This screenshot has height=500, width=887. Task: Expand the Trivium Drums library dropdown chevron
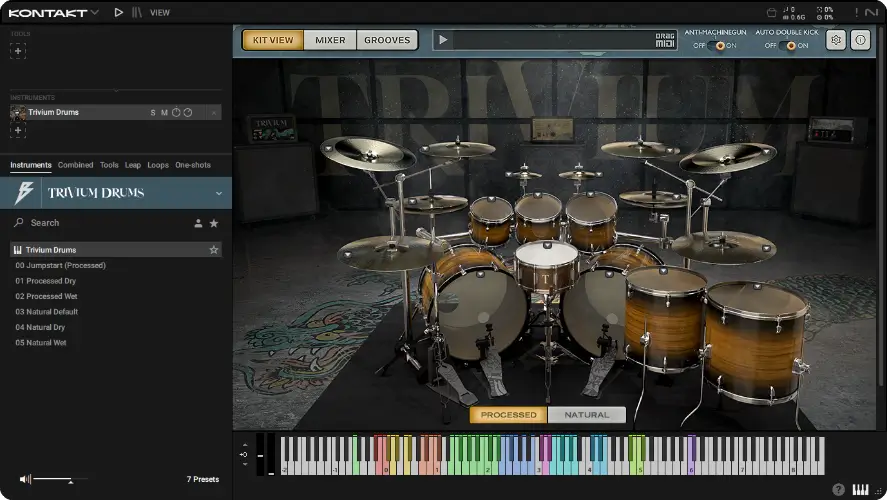219,193
